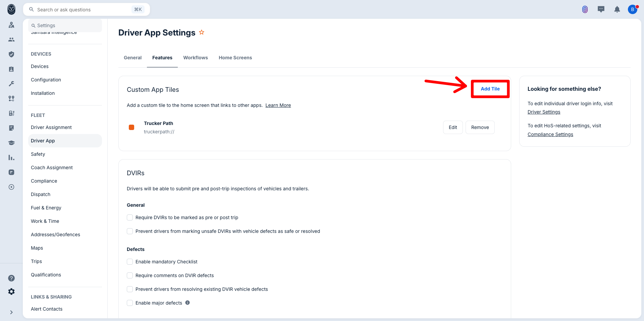644x321 pixels.
Task: Open user profile avatar menu
Action: (x=632, y=9)
